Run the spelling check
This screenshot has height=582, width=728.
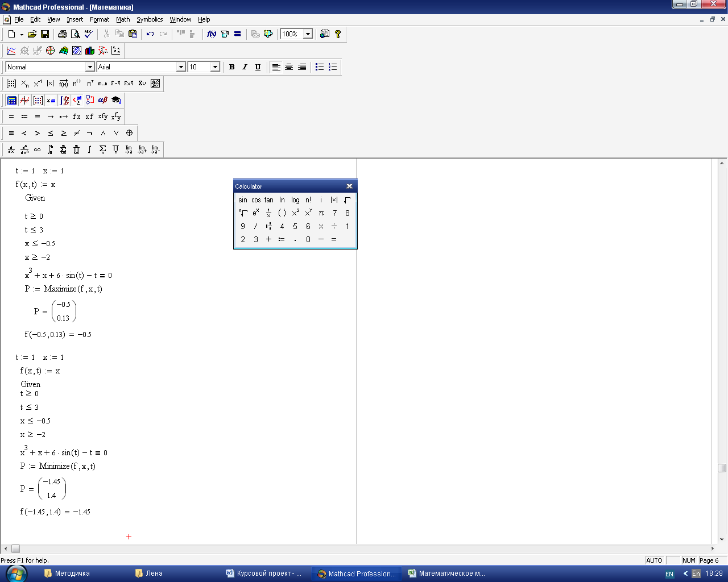pyautogui.click(x=88, y=34)
